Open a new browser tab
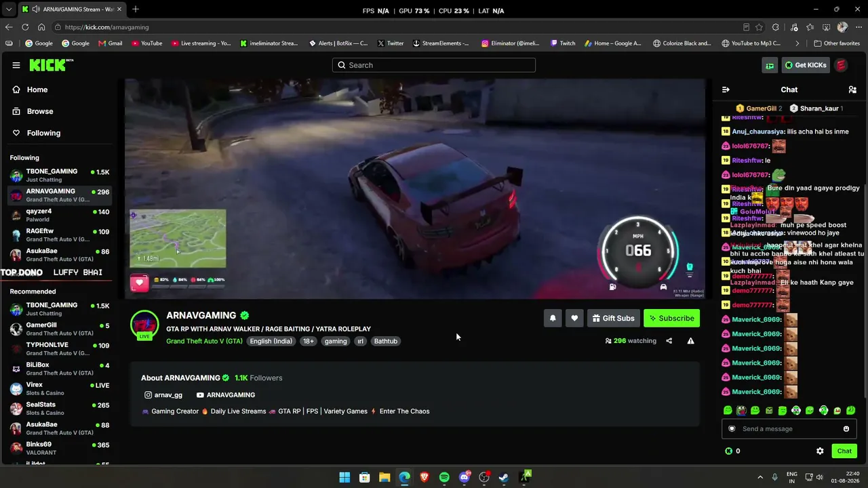The width and height of the screenshot is (868, 488). point(136,9)
